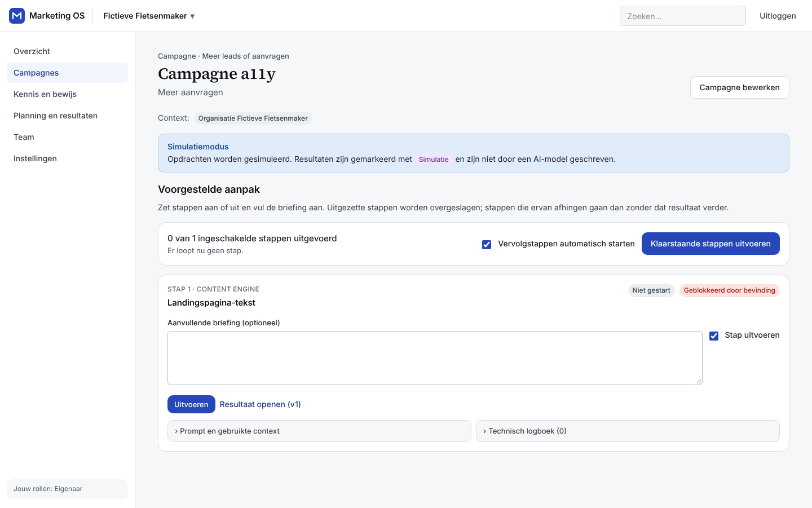This screenshot has width=812, height=508.
Task: Click the Er loopt nu geen stap text
Action: pos(205,251)
